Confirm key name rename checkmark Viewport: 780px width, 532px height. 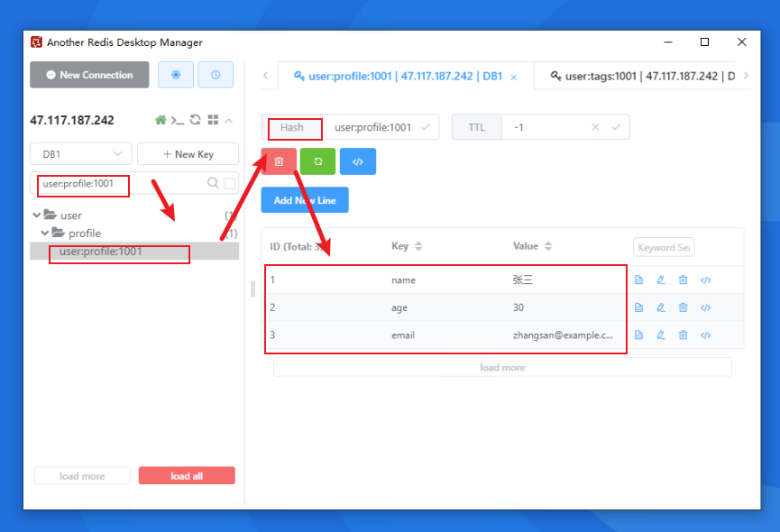pyautogui.click(x=426, y=127)
